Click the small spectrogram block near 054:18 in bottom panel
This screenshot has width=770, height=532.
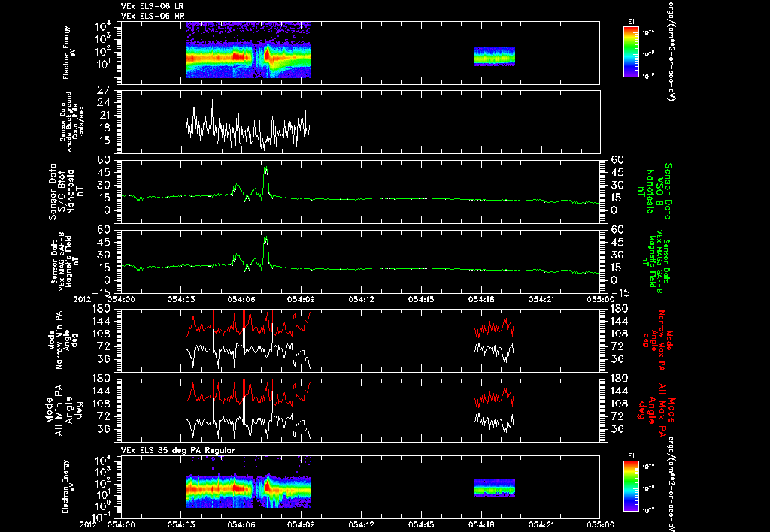coord(494,488)
